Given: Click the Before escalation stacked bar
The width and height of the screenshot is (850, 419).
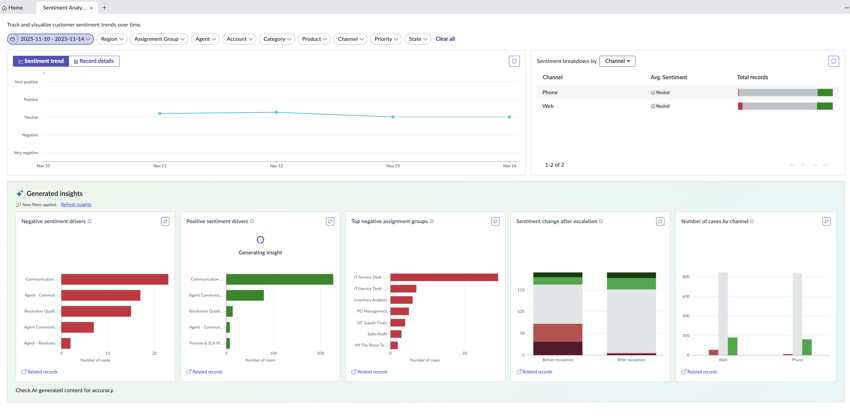Looking at the screenshot, I should point(558,313).
